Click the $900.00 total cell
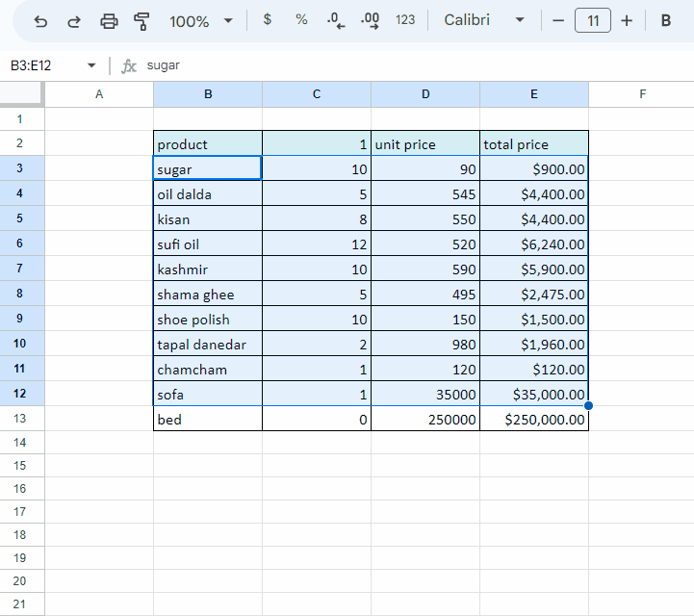The height and width of the screenshot is (616, 694). coord(534,168)
